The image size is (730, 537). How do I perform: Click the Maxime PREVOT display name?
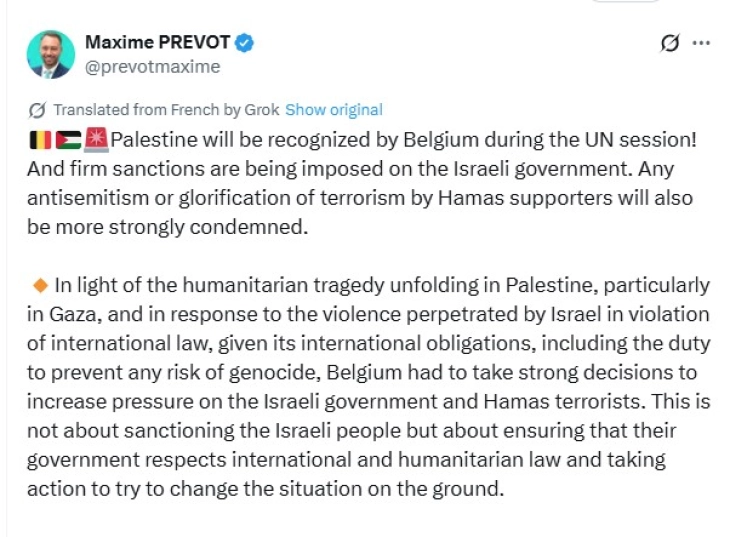click(158, 42)
